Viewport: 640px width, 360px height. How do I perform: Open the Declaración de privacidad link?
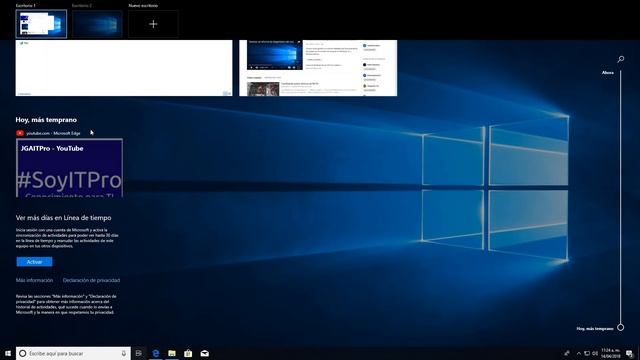91,280
